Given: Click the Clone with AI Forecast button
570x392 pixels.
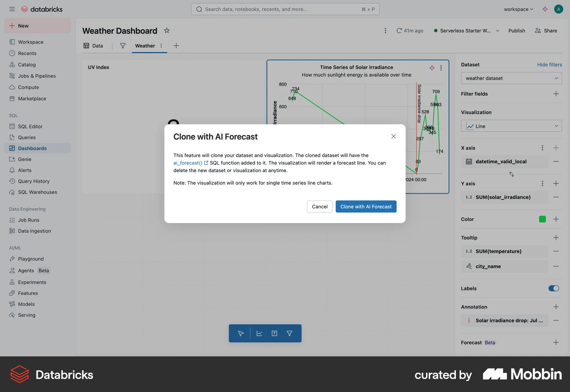Looking at the screenshot, I should 366,206.
